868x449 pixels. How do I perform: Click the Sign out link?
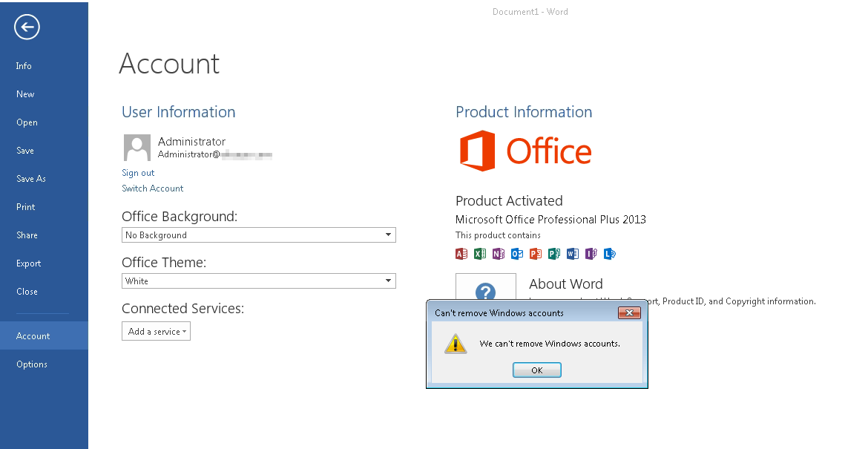pyautogui.click(x=138, y=173)
